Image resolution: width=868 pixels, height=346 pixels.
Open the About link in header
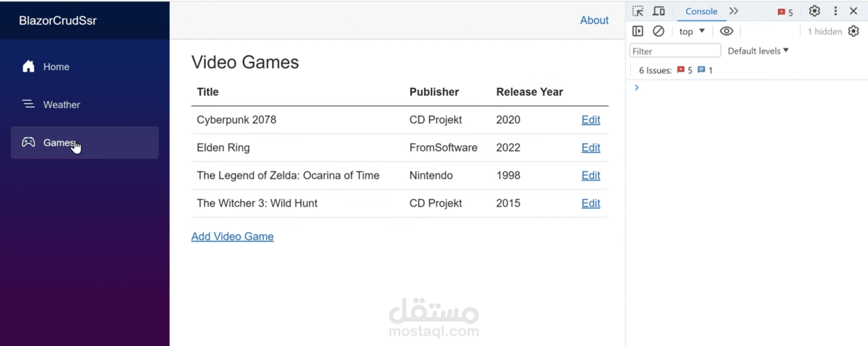coord(594,20)
